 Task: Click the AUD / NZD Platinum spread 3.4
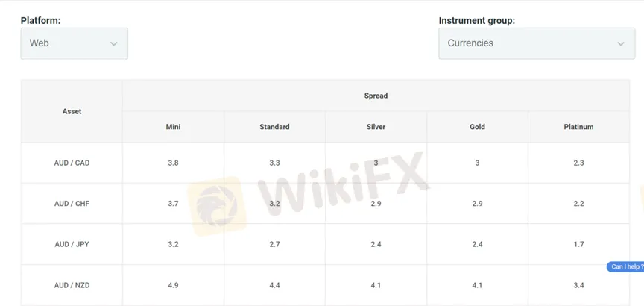pos(578,285)
